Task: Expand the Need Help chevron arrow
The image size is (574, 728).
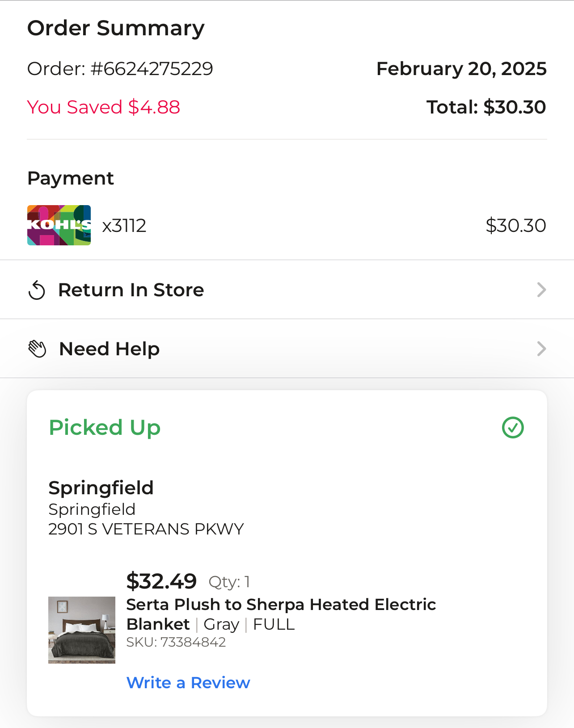Action: click(541, 349)
